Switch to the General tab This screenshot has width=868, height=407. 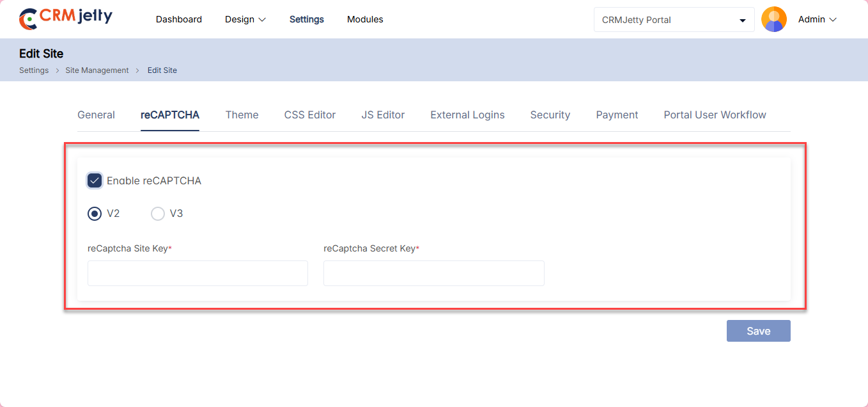click(96, 115)
